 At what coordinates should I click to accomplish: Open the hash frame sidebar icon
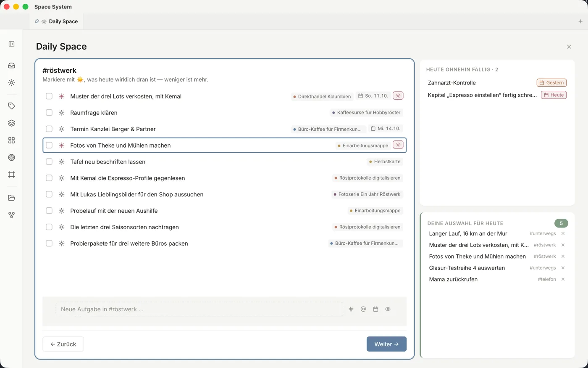coord(11,175)
